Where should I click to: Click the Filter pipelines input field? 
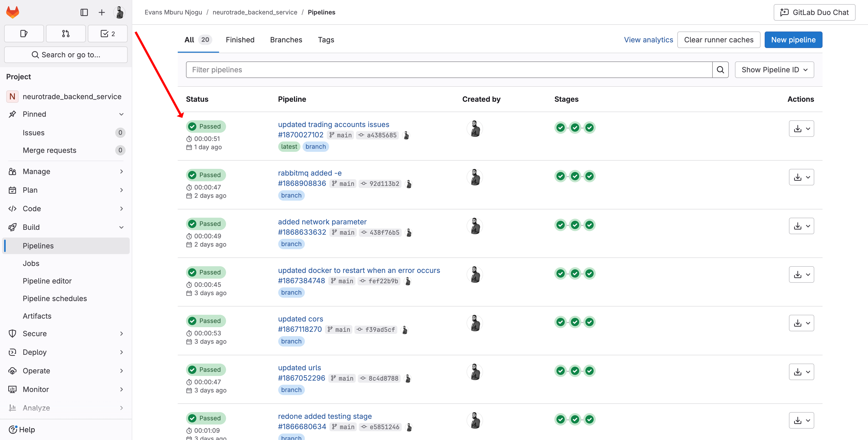click(449, 70)
